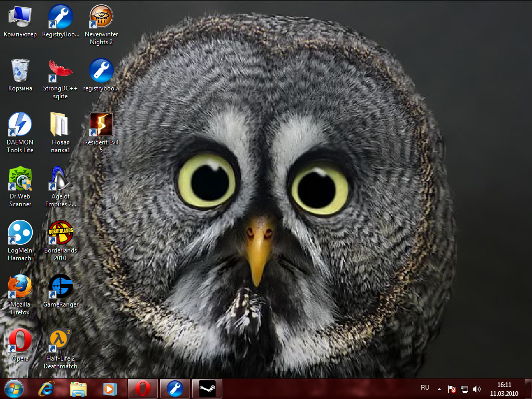
Task: Select the LogMeIn Hamachi icon
Action: [x=20, y=241]
